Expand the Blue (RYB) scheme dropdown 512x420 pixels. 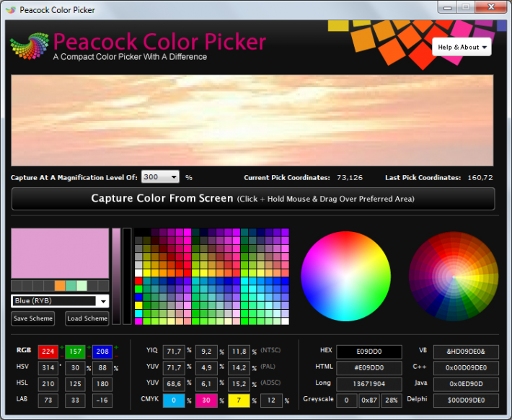[x=60, y=300]
